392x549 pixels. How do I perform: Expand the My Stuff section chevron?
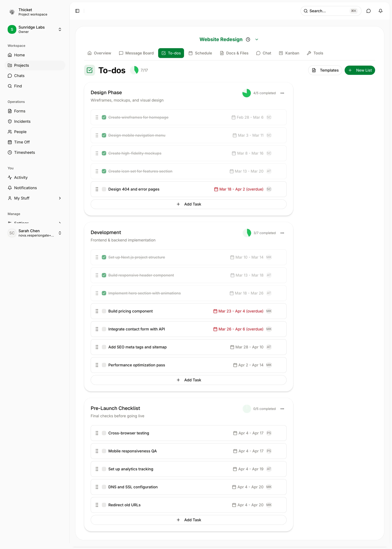pos(60,198)
